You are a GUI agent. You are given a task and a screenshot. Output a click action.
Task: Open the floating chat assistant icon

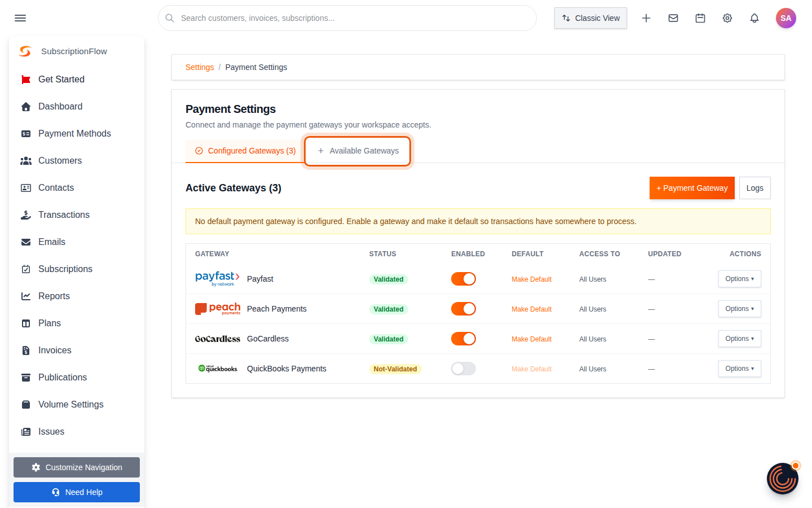pos(783,479)
